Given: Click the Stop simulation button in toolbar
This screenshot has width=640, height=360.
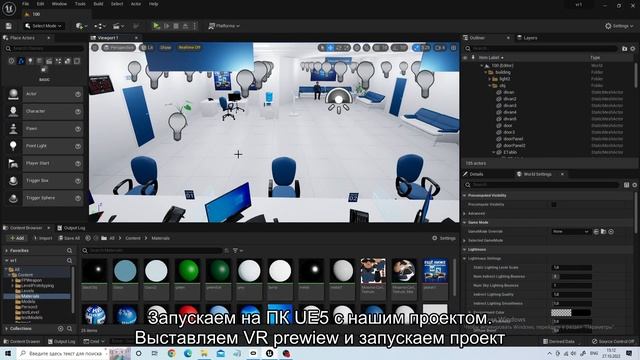Looking at the screenshot, I should [176, 26].
